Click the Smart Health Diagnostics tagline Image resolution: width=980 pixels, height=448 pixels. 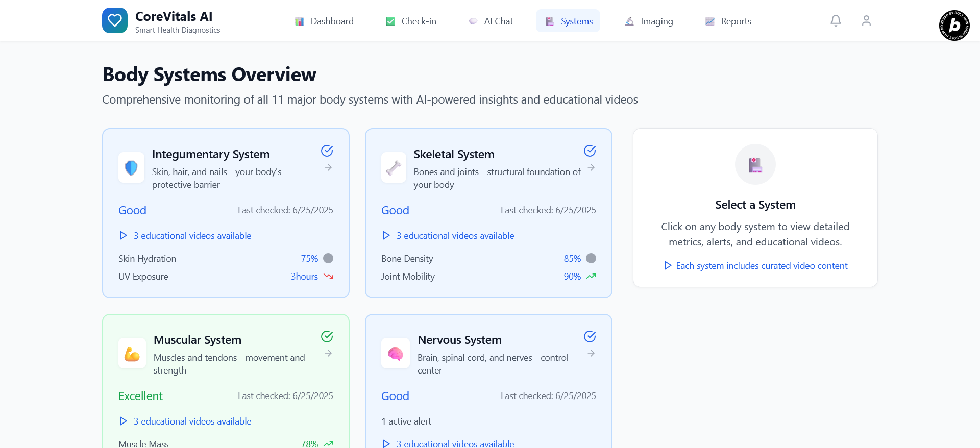click(x=178, y=30)
